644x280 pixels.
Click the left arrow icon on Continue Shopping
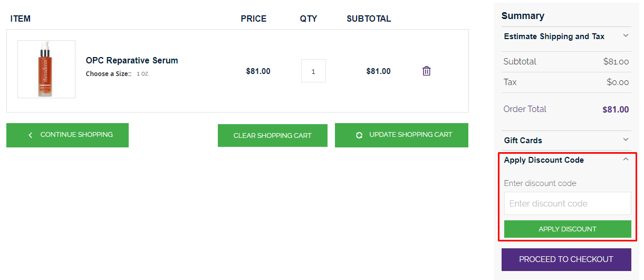point(30,135)
